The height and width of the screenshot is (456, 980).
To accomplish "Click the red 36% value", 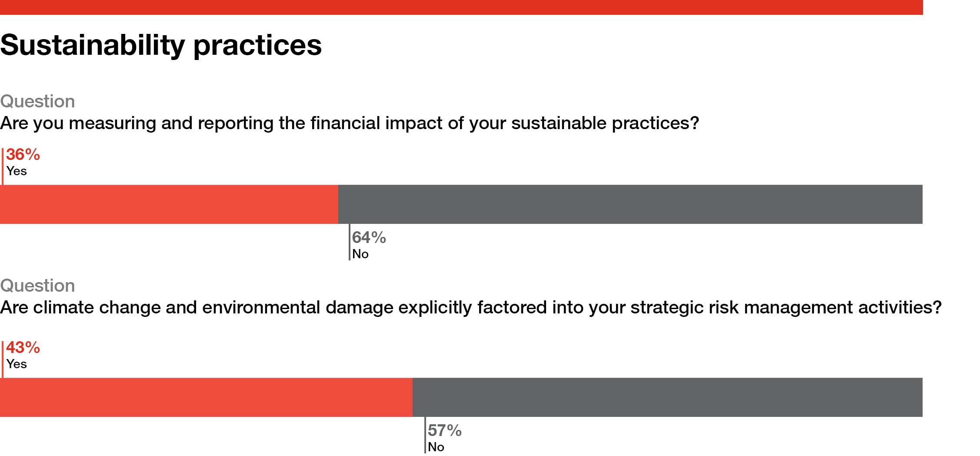I will click(x=23, y=155).
